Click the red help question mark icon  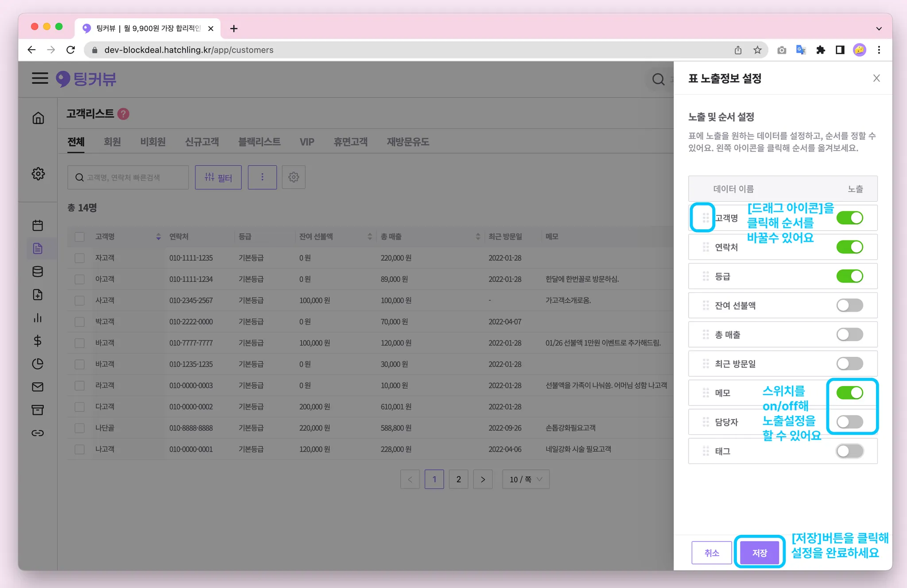coord(124,114)
